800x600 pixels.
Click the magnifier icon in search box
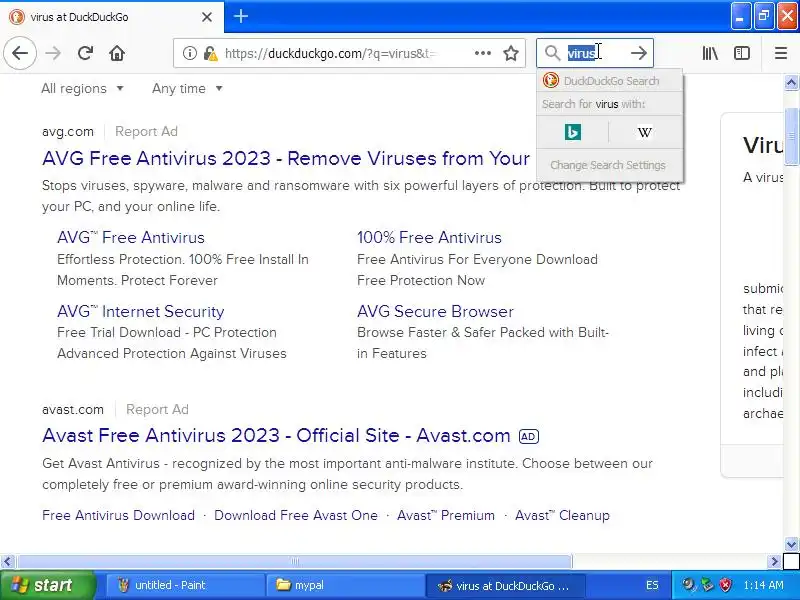552,53
